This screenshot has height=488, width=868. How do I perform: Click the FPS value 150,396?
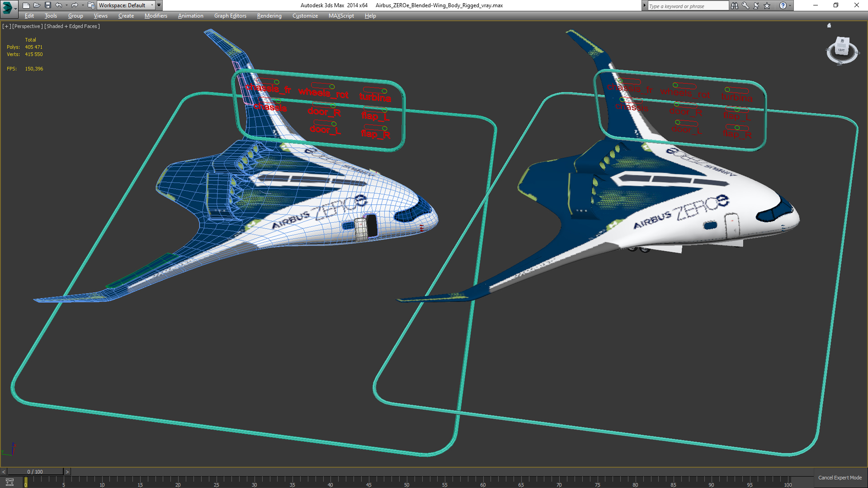coord(34,69)
